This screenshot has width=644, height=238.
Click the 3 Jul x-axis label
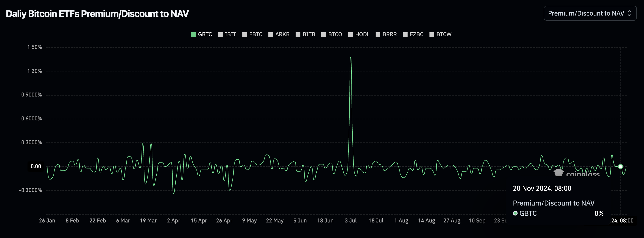351,221
